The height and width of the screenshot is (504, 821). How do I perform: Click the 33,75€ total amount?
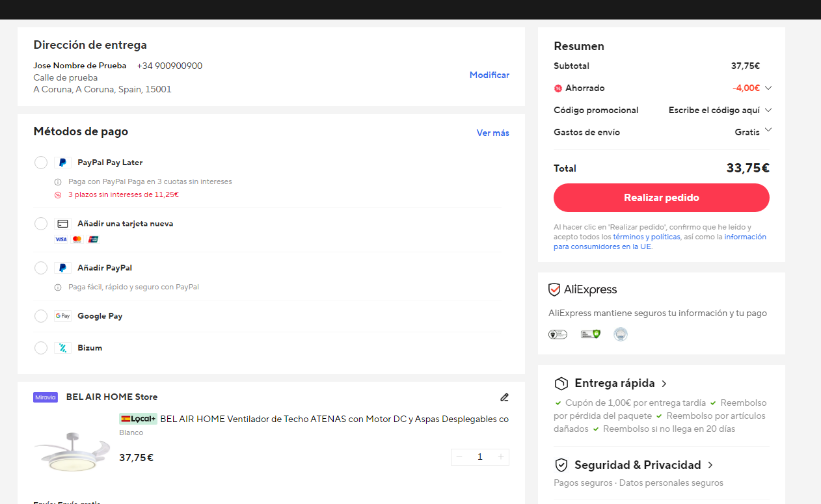(x=748, y=168)
